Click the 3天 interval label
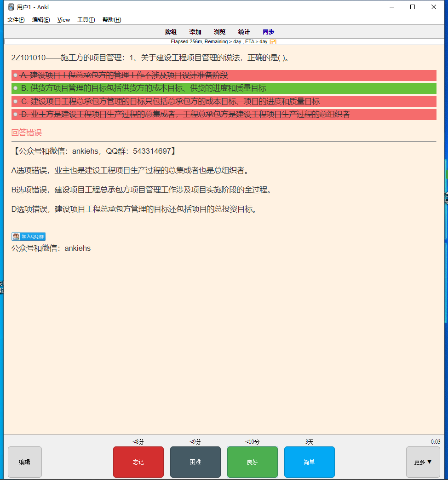This screenshot has height=480, width=448. (310, 442)
